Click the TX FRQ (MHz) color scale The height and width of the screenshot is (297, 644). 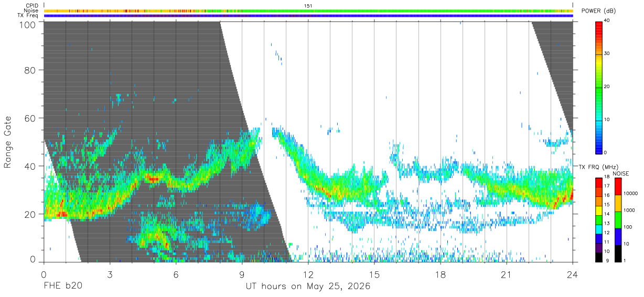(598, 220)
